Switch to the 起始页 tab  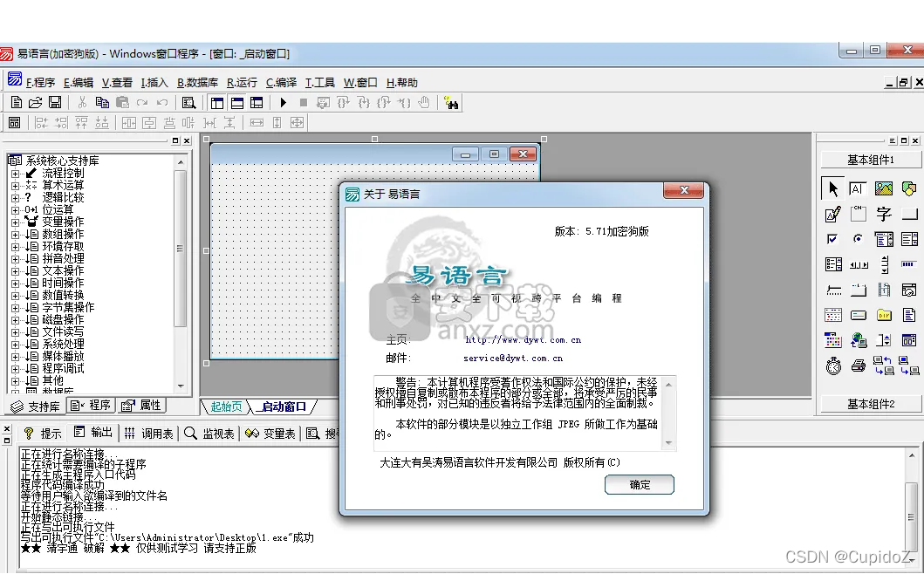(226, 407)
